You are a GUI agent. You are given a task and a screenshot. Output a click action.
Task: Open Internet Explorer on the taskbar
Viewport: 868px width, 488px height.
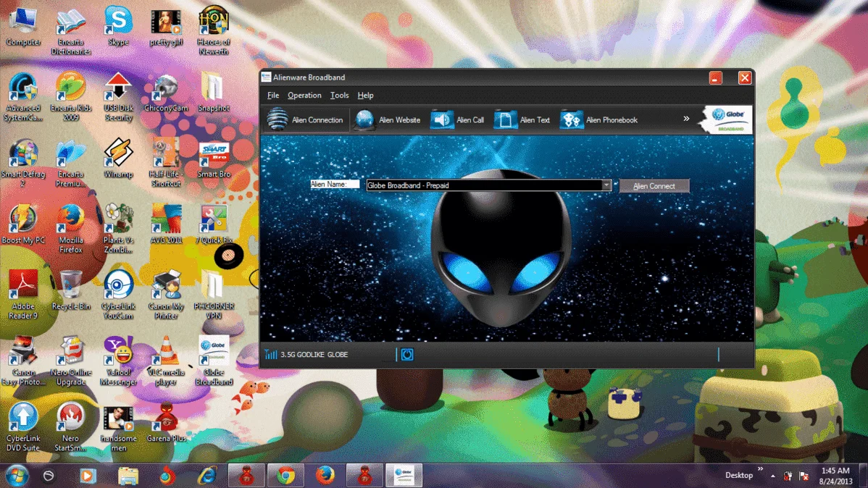(x=207, y=475)
